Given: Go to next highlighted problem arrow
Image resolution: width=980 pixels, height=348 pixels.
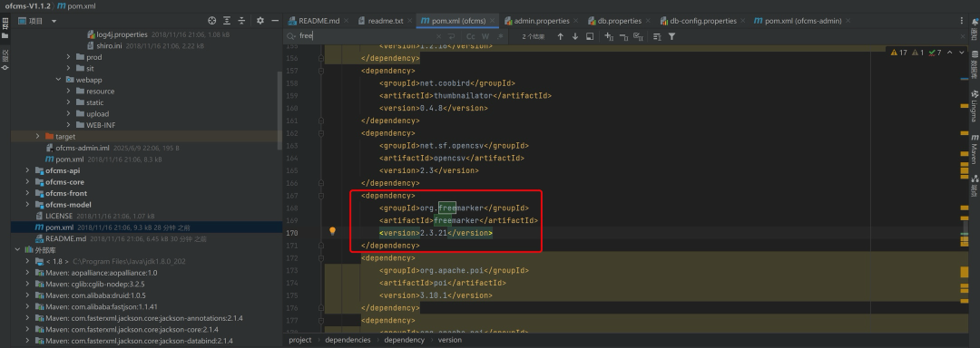Looking at the screenshot, I should click(x=961, y=53).
